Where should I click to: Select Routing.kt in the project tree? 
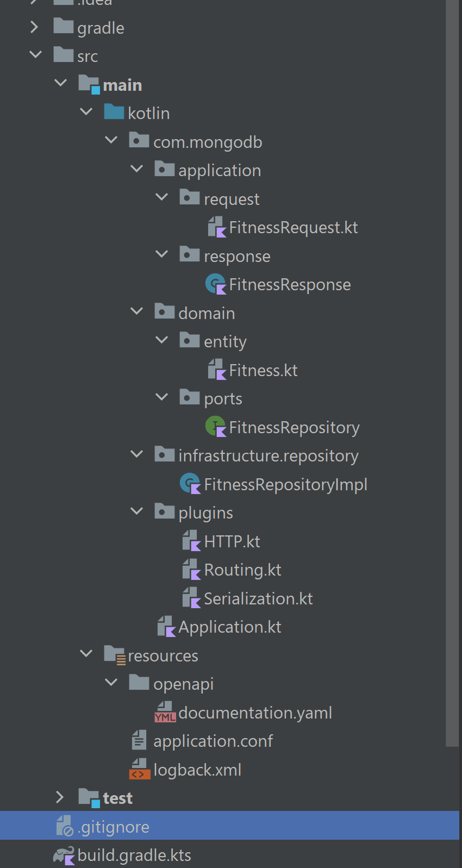coord(242,570)
